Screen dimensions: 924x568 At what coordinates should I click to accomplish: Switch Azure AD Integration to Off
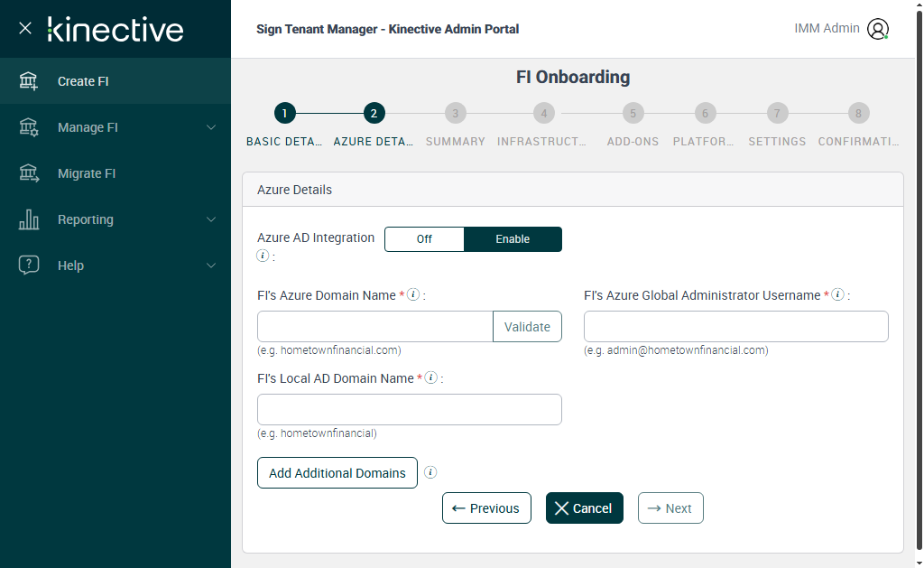pos(424,239)
